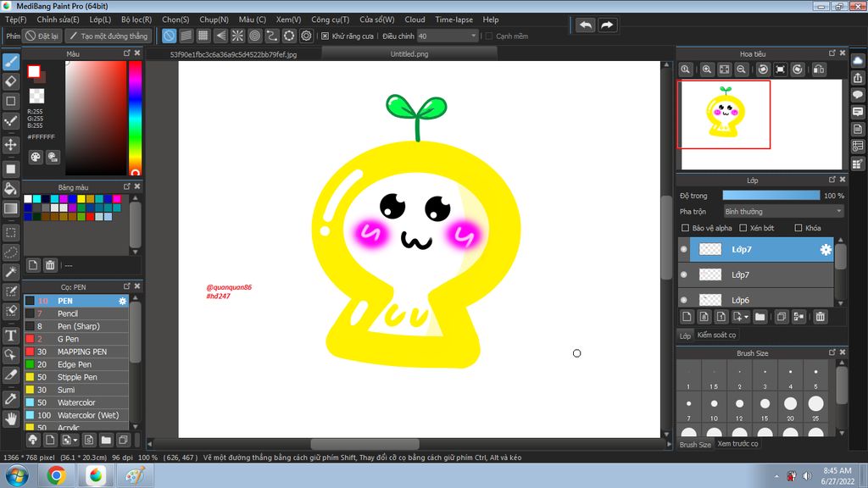Viewport: 868px width, 488px height.
Task: Select the MAPPING PEN brush
Action: [x=76, y=352]
